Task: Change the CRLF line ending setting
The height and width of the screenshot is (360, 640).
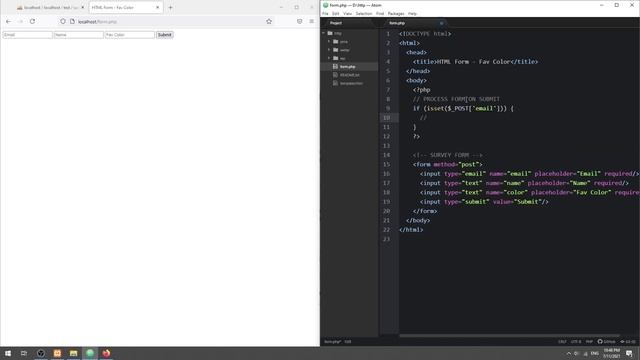Action: (562, 342)
